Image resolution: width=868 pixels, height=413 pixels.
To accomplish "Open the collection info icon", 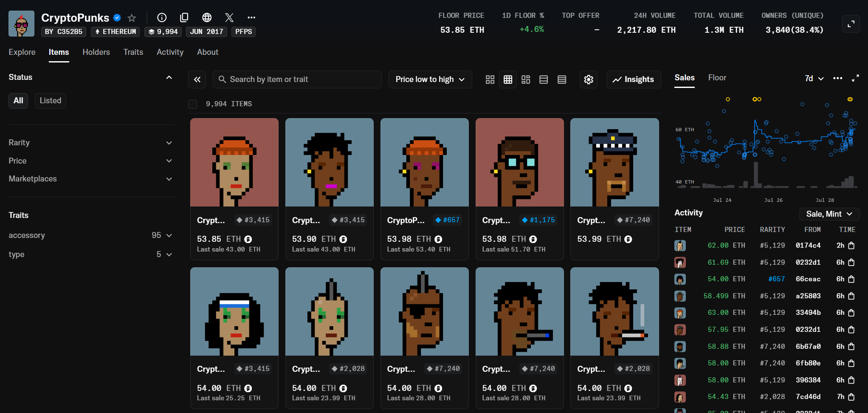I will pyautogui.click(x=162, y=17).
